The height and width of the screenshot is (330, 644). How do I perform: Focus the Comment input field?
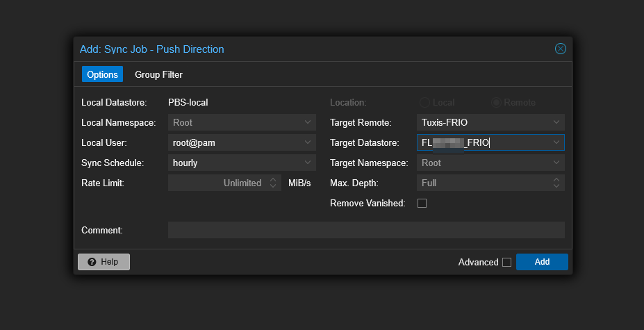click(x=366, y=230)
